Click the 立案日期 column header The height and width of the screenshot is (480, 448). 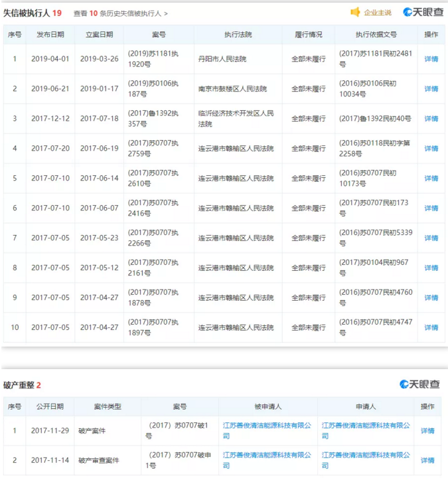(x=99, y=35)
